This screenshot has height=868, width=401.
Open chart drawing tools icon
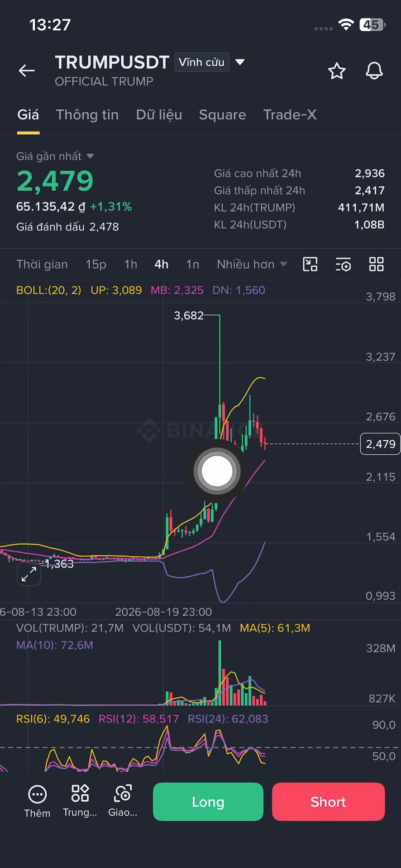click(310, 264)
